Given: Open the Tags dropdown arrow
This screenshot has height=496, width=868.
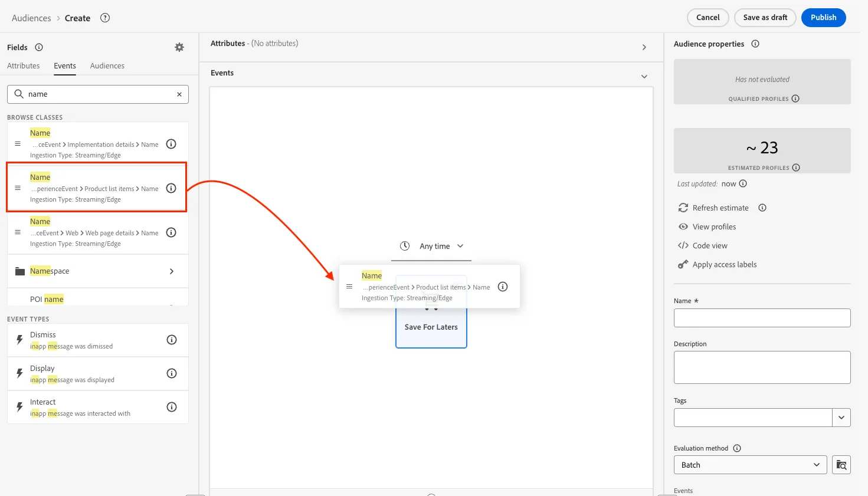Looking at the screenshot, I should coord(841,418).
